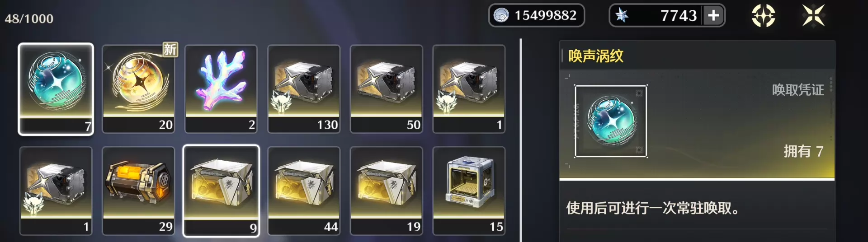
Task: Choose the silver crate showing 50
Action: click(x=387, y=89)
